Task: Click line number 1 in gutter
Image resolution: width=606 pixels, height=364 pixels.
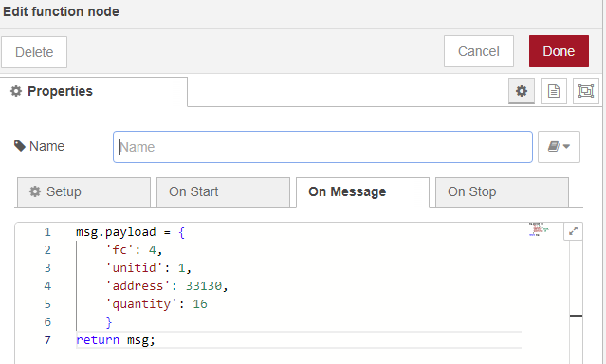Action: point(47,232)
